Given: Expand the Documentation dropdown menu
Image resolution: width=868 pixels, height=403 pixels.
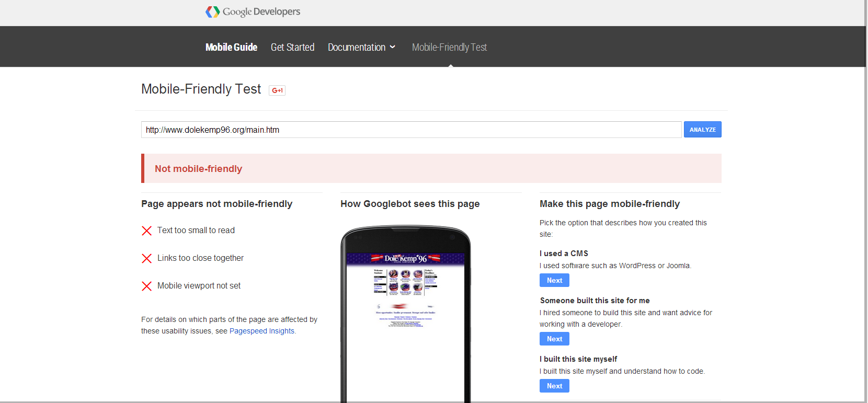Looking at the screenshot, I should (x=361, y=47).
